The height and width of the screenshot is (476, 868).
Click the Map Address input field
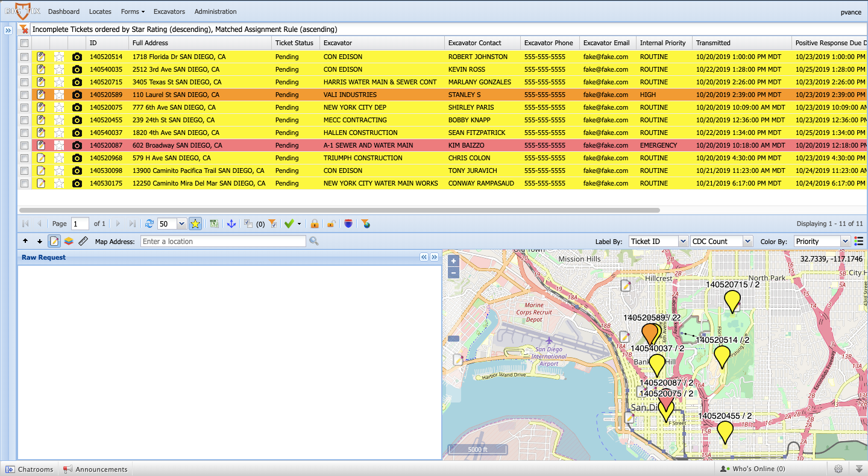pos(223,241)
